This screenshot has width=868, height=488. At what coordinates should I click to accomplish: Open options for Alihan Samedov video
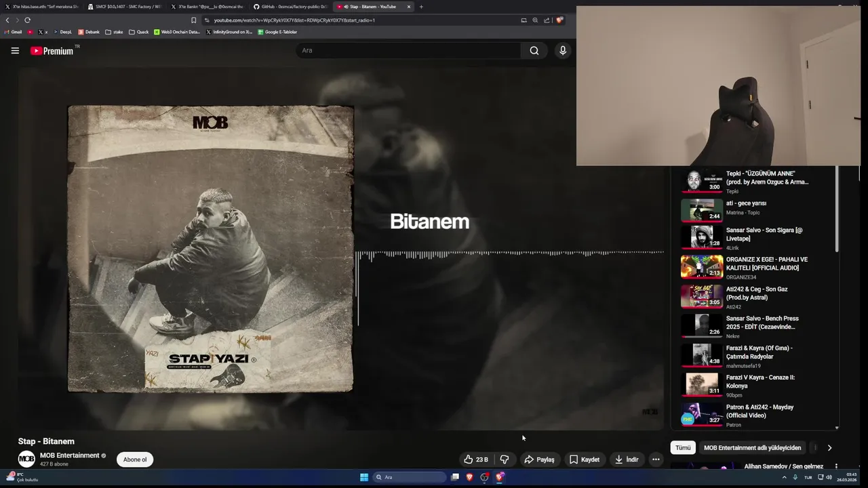pos(836,466)
